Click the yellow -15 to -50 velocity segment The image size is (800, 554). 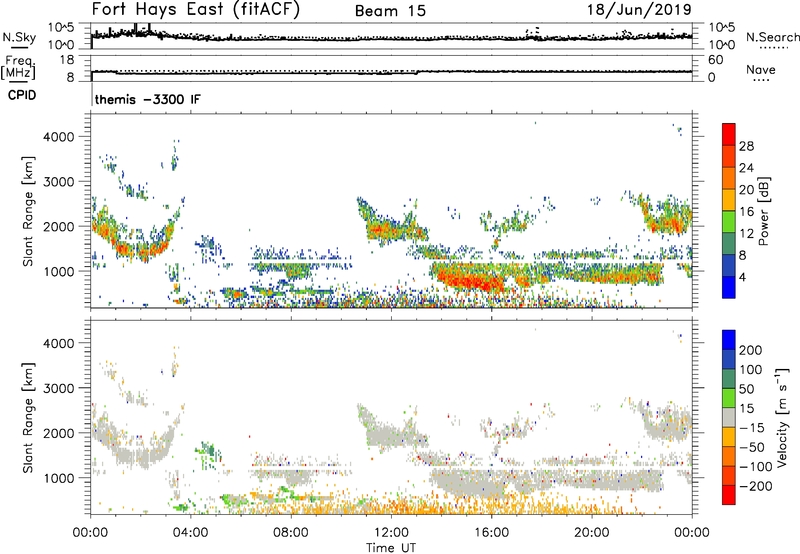729,437
